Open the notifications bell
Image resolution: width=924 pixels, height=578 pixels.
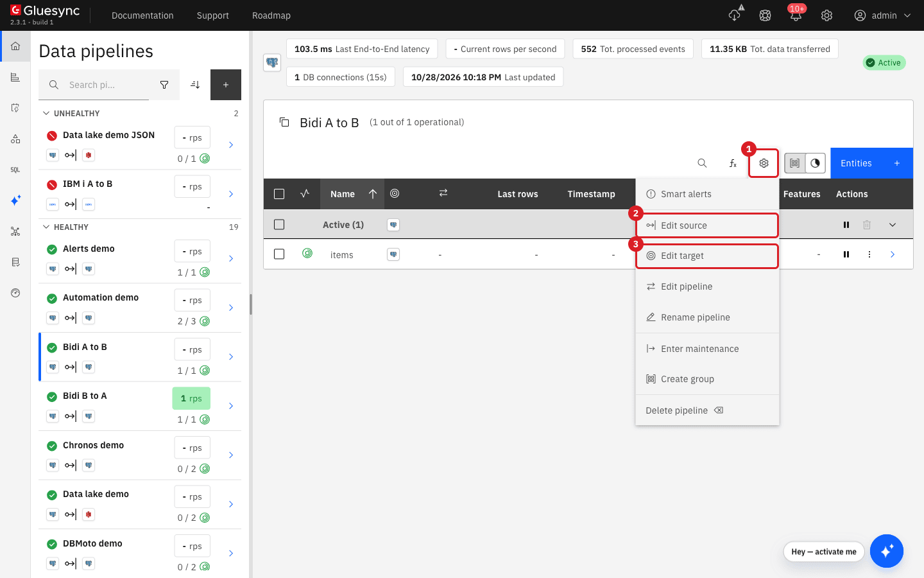796,15
